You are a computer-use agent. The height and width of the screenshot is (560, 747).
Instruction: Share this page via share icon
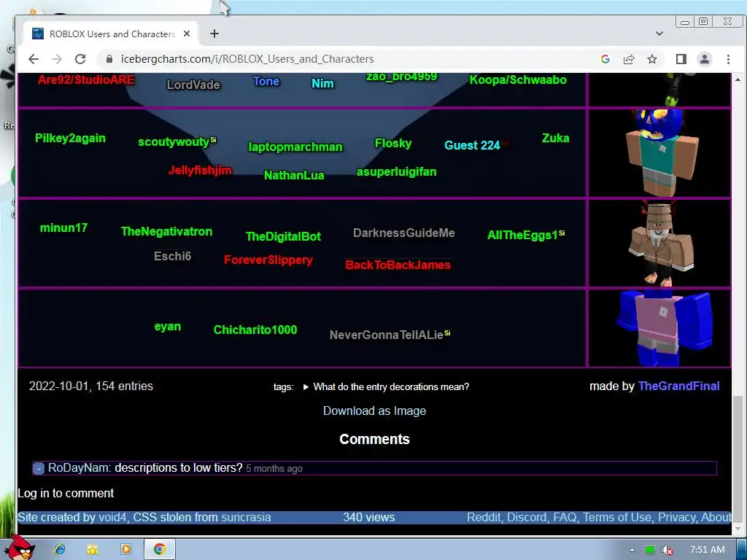(x=629, y=59)
